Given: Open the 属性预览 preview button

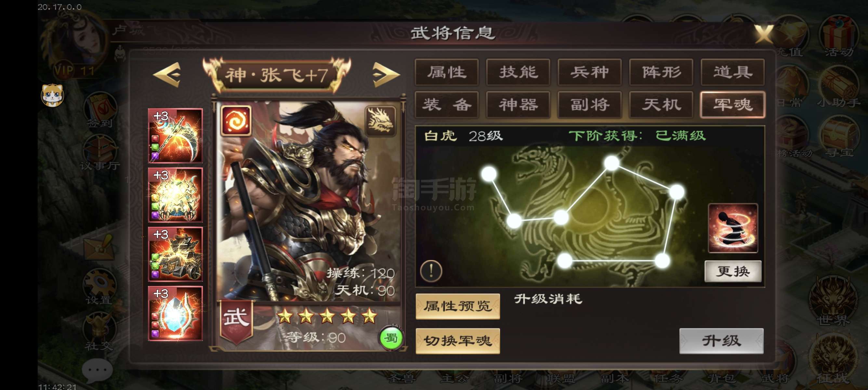Looking at the screenshot, I should [x=458, y=306].
